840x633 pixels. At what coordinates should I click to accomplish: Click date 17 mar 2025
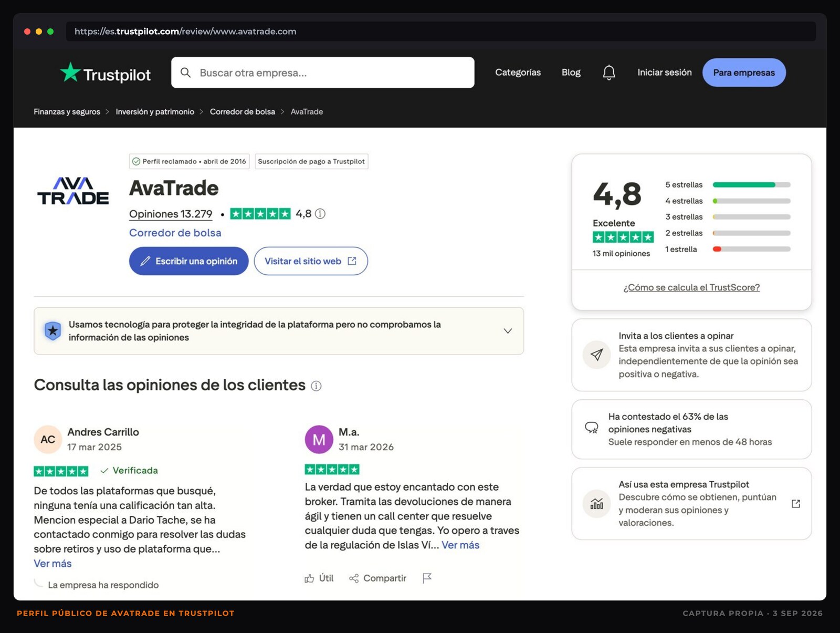pyautogui.click(x=94, y=448)
